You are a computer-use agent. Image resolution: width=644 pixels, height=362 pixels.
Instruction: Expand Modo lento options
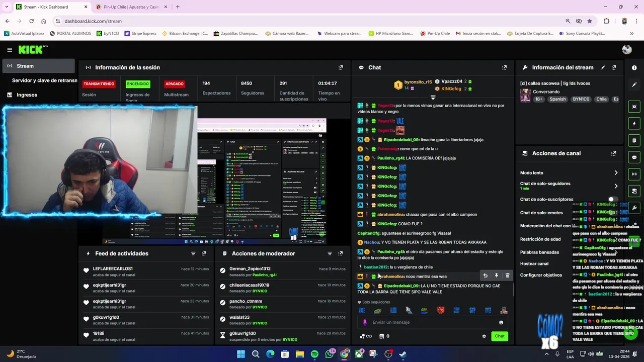pyautogui.click(x=616, y=173)
